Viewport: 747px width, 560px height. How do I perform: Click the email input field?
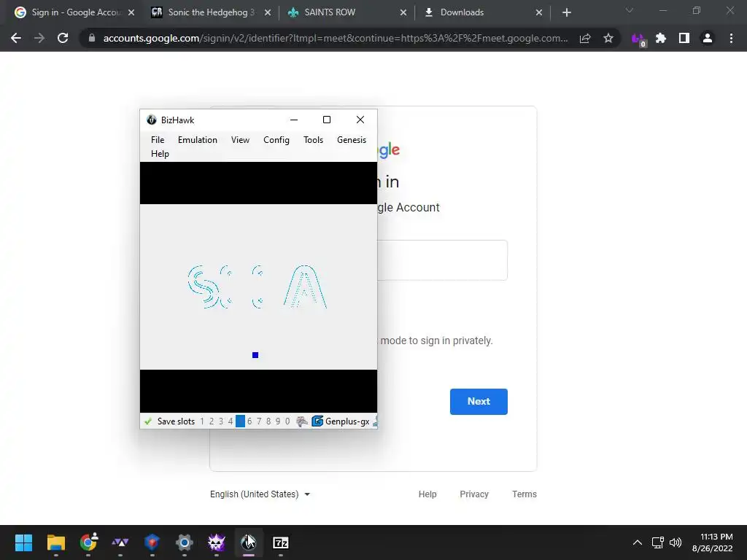click(x=442, y=260)
